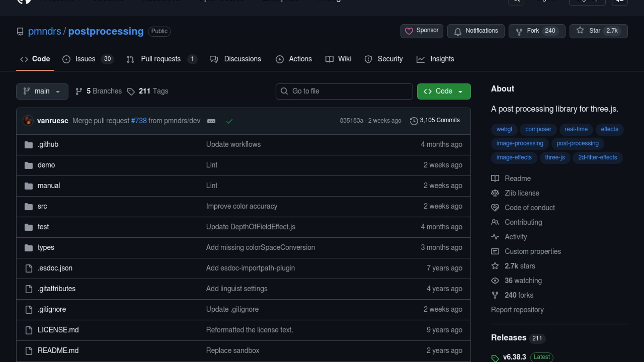Click the Notifications bell button
This screenshot has width=644, height=362.
(x=476, y=31)
